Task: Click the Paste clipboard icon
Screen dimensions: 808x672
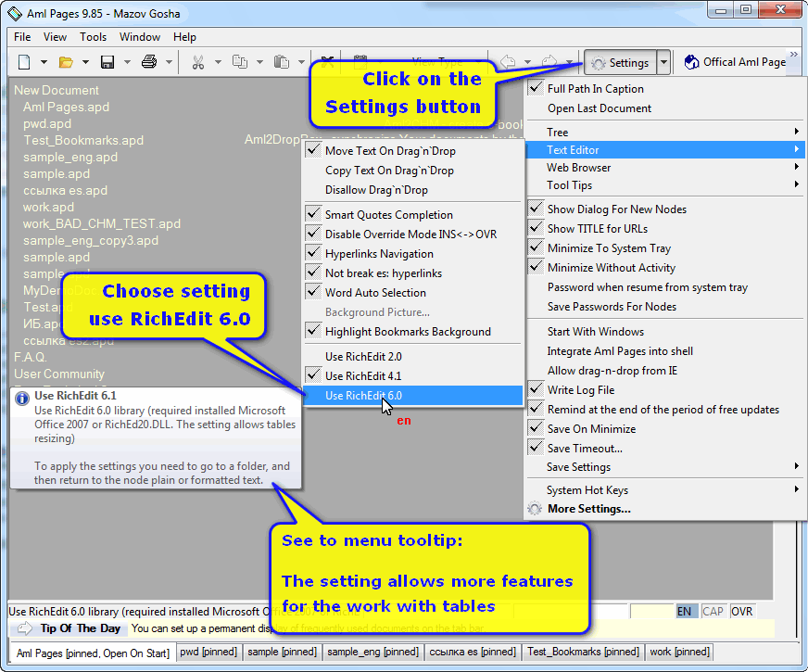Action: tap(282, 62)
